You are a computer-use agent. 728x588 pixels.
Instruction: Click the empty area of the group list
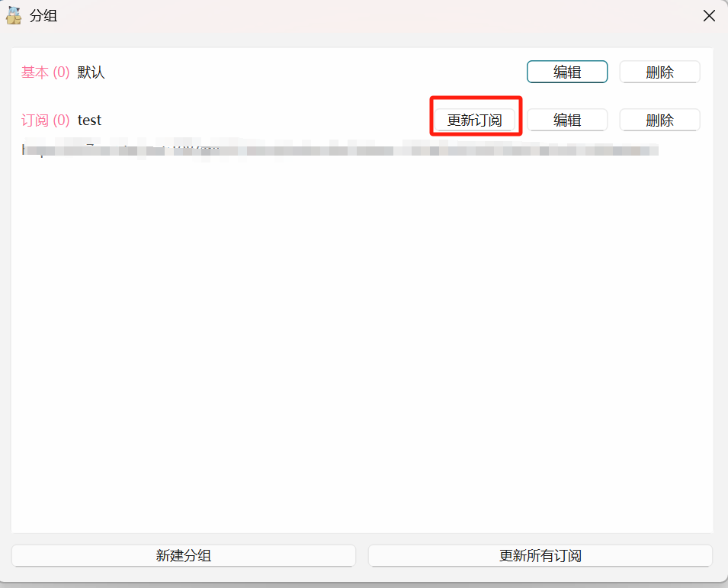tap(362, 343)
